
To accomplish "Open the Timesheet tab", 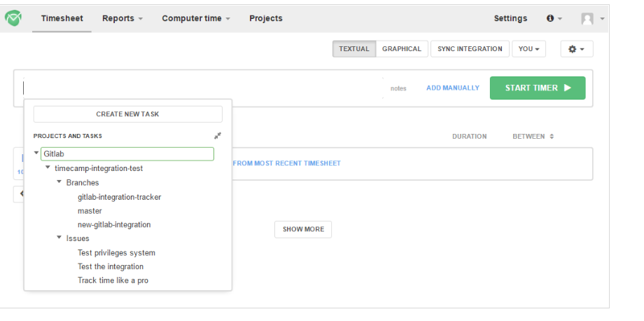I will pos(62,18).
